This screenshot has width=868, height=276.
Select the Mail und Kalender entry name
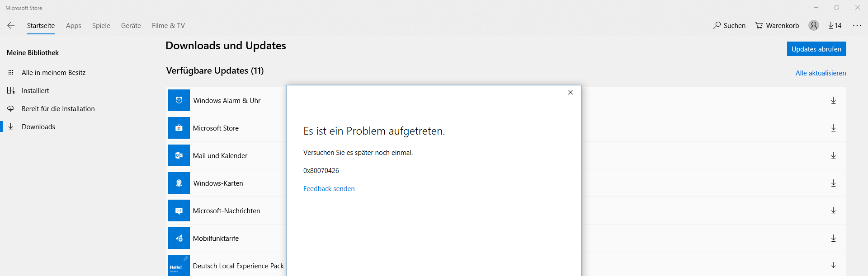click(x=220, y=156)
